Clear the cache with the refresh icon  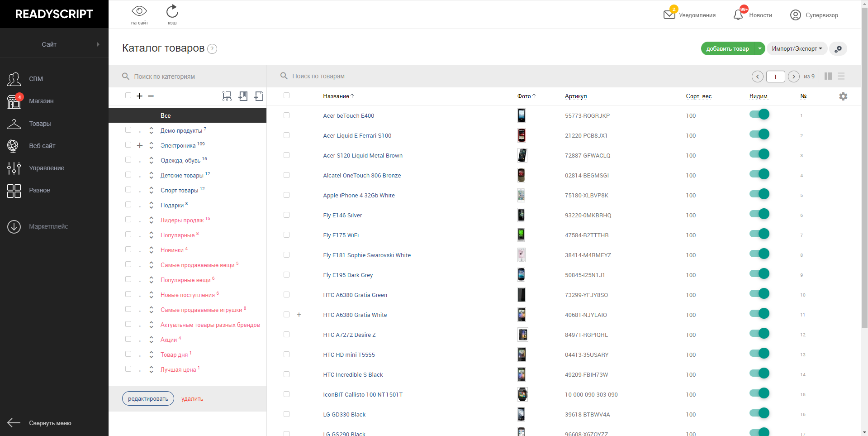click(172, 11)
